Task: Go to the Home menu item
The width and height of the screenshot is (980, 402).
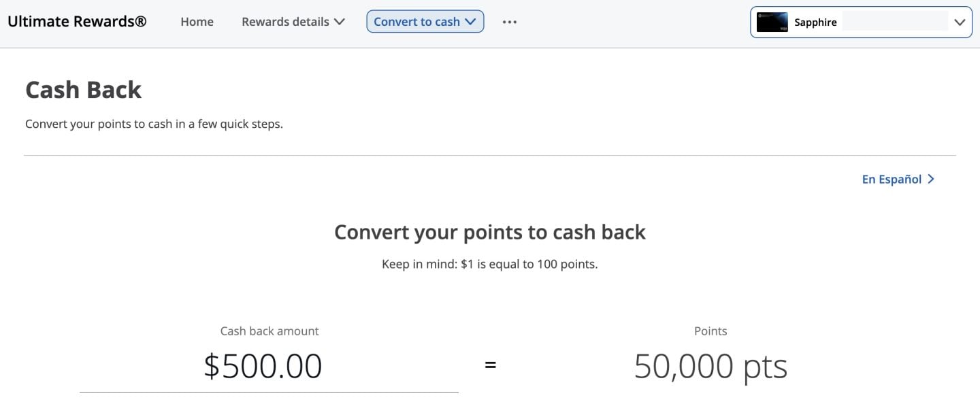Action: point(197,22)
